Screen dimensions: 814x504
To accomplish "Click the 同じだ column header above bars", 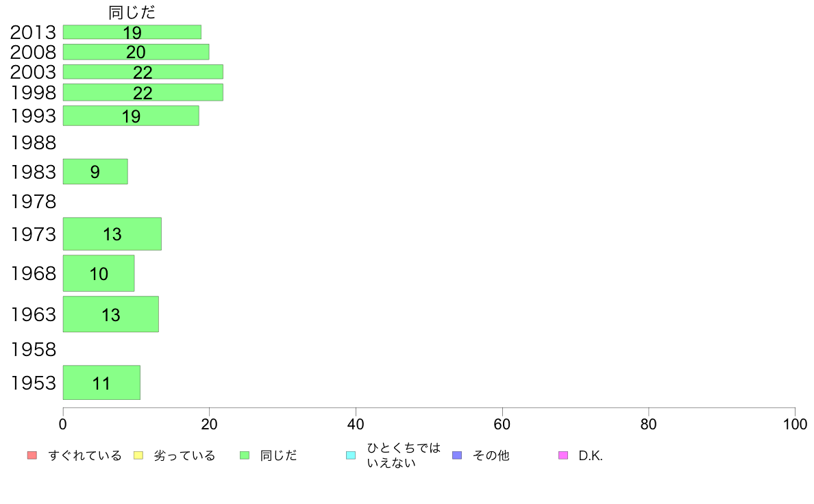I will click(x=132, y=12).
